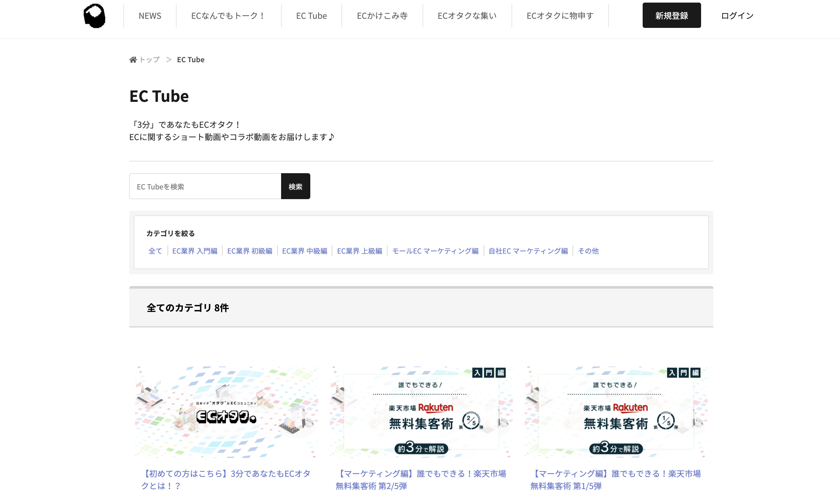Select the ECオタクな集い menu item
This screenshot has height=504, width=840.
(467, 16)
